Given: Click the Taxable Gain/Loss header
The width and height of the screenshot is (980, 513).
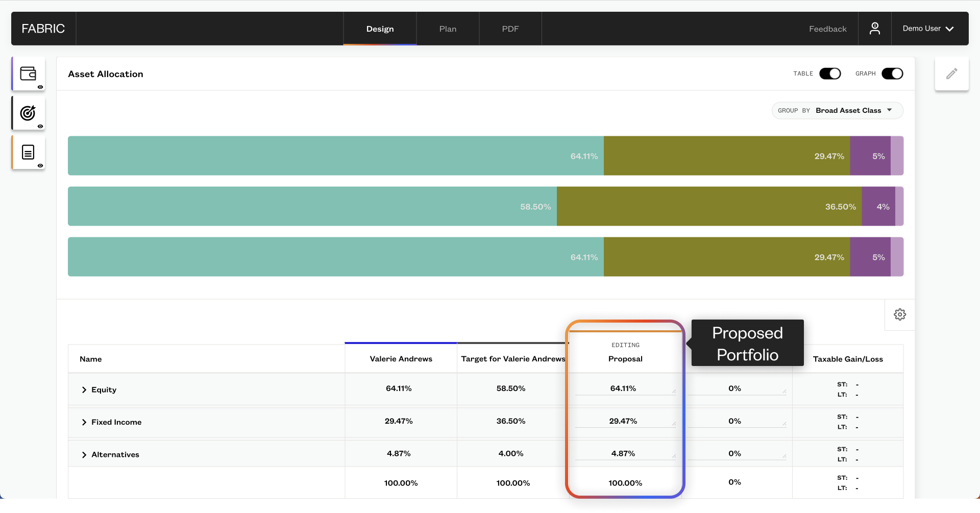Looking at the screenshot, I should (848, 359).
